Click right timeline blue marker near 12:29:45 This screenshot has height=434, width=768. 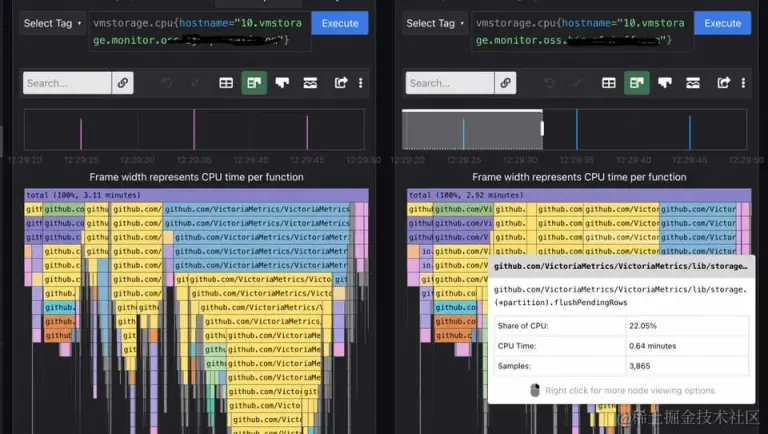click(x=690, y=132)
